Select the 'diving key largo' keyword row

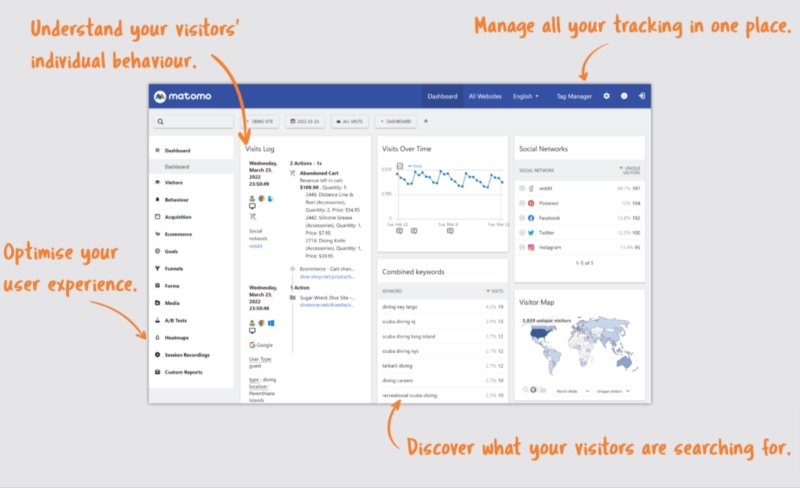443,307
